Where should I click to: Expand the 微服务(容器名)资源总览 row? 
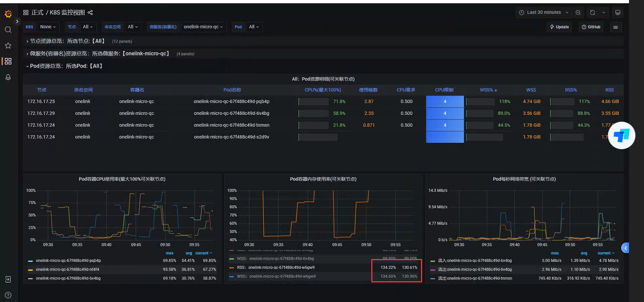tap(98, 54)
